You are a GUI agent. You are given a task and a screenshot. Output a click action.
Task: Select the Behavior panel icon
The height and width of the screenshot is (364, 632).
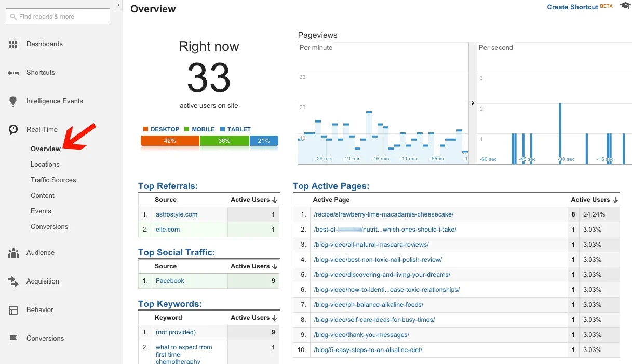click(12, 309)
